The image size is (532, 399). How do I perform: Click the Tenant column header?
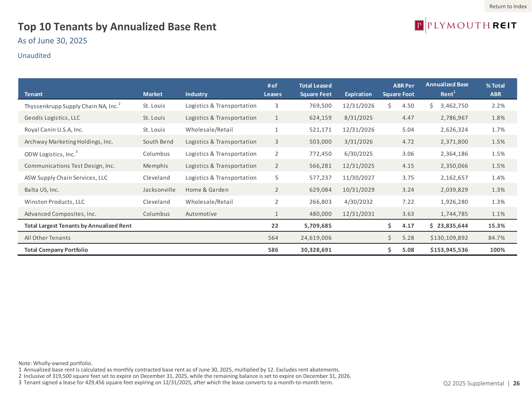coord(34,94)
